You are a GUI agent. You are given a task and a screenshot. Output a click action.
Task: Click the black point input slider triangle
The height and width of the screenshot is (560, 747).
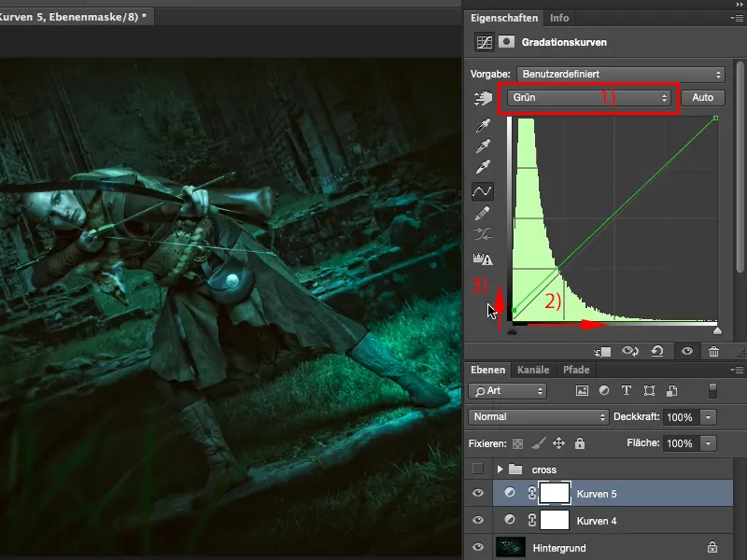(512, 330)
